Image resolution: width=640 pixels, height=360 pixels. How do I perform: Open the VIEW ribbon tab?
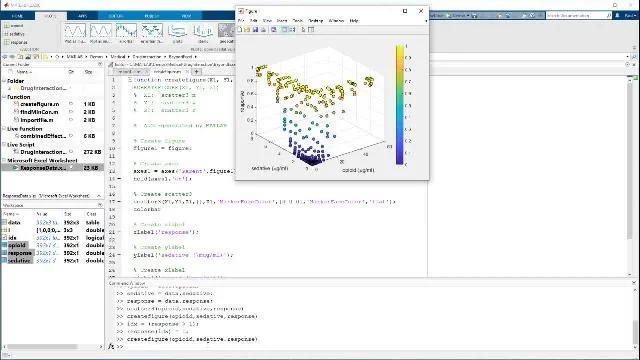tap(186, 16)
